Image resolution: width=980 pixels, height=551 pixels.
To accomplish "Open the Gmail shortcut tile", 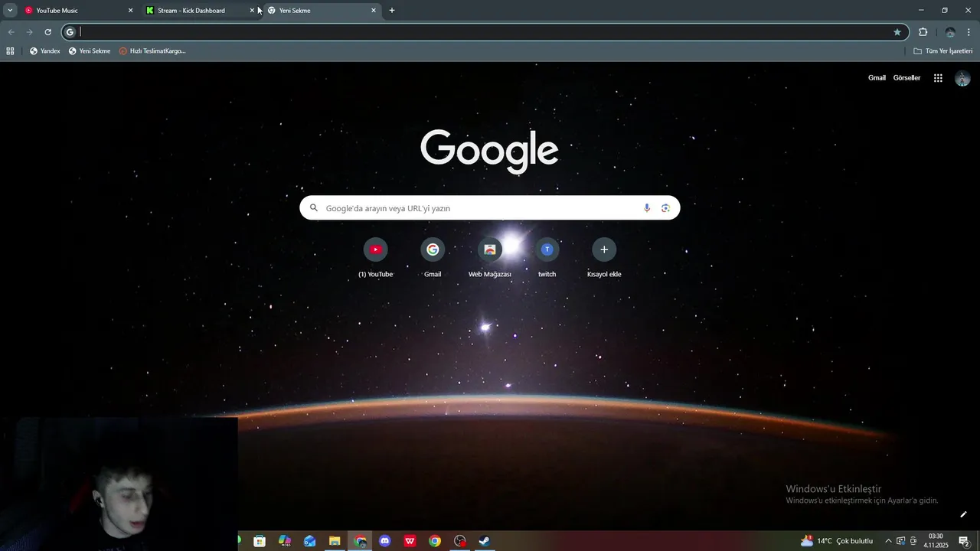I will (x=433, y=258).
